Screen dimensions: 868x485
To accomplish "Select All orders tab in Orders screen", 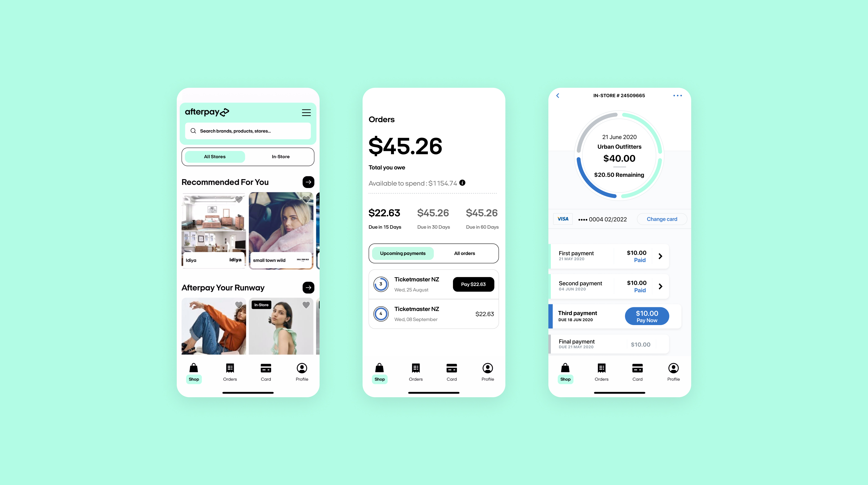I will click(465, 253).
